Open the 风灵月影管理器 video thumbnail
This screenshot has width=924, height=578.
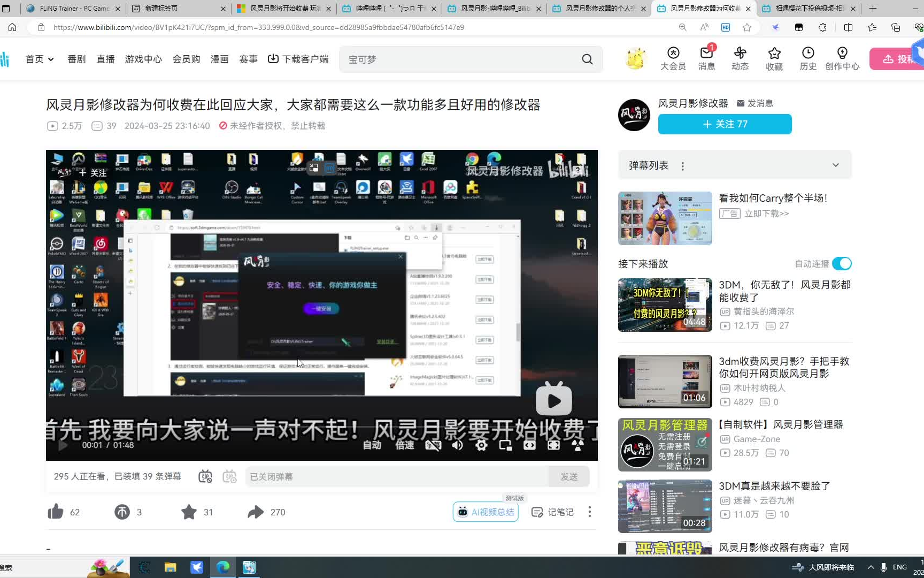[x=665, y=445]
